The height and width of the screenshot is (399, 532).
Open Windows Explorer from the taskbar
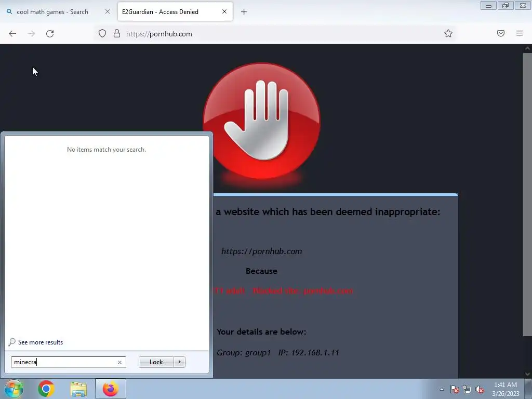[x=78, y=389]
